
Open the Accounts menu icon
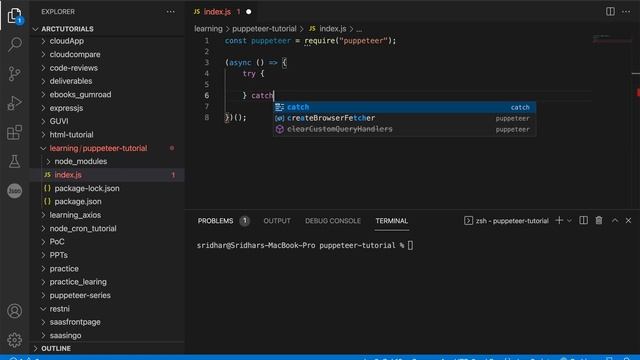15,311
